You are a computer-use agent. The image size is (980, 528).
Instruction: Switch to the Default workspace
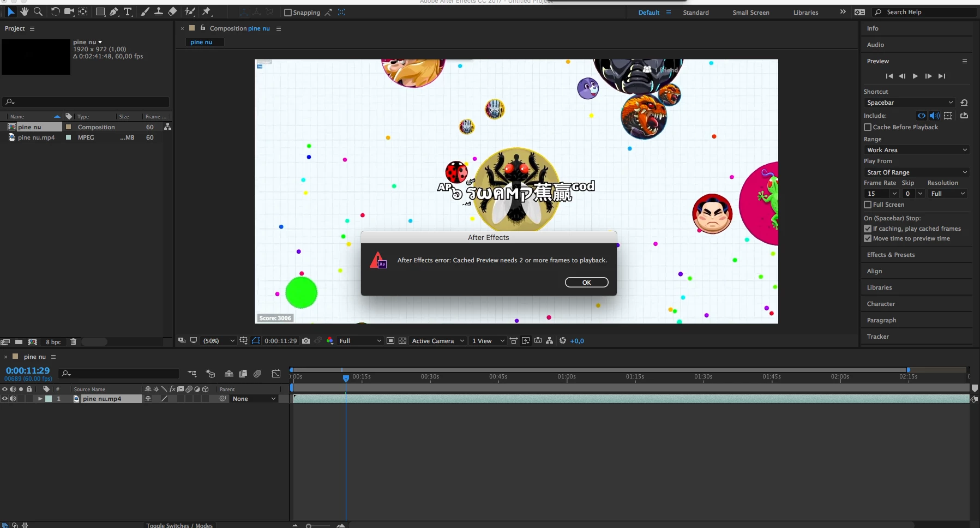click(x=649, y=13)
